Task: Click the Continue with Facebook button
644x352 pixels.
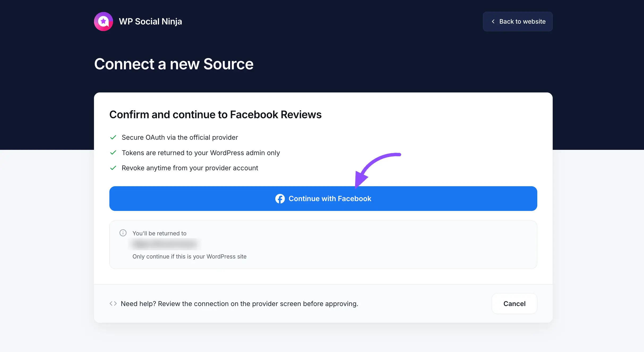Action: pyautogui.click(x=323, y=198)
